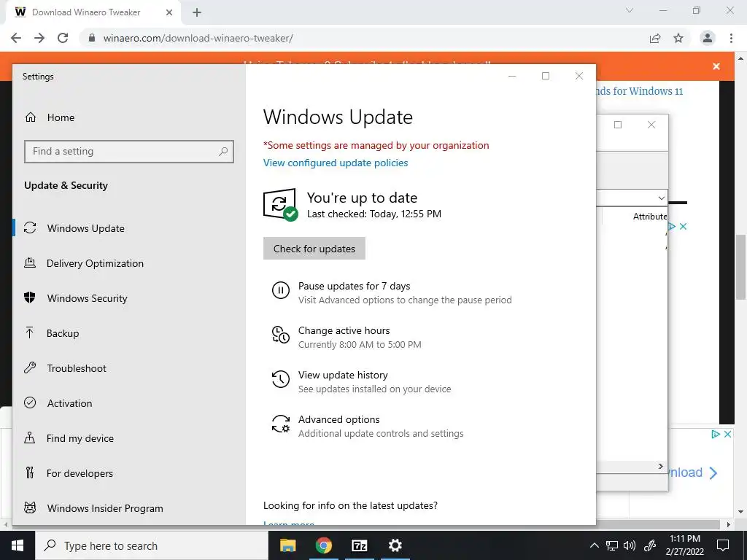Open View update history
Screen dimensions: 747x560
click(x=343, y=376)
